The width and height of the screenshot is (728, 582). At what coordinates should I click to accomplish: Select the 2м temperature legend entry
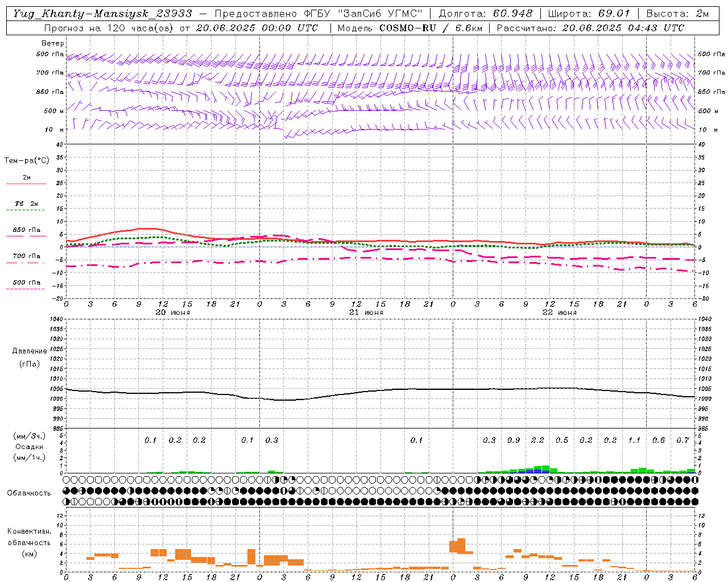26,178
